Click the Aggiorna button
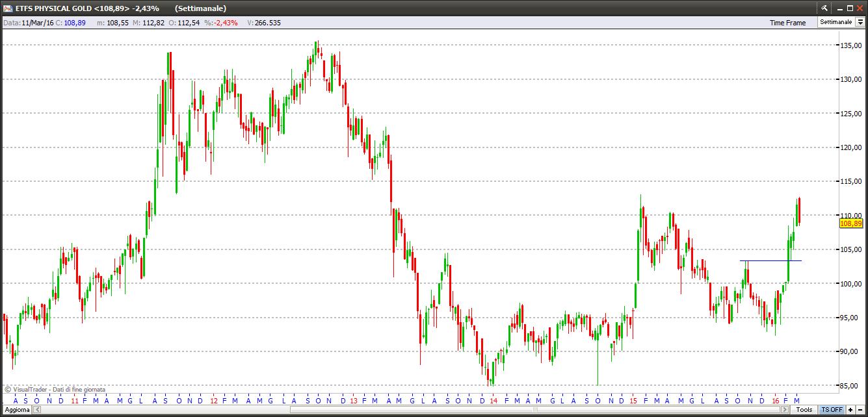 [16, 410]
